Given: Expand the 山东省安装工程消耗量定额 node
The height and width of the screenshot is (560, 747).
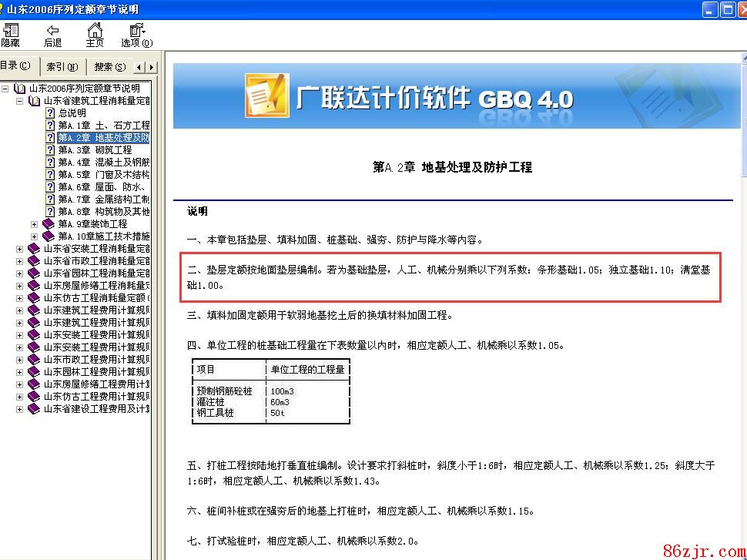Looking at the screenshot, I should click(x=19, y=249).
